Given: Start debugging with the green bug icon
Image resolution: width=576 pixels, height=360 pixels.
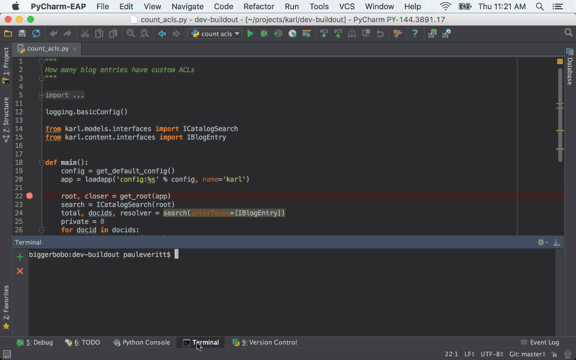Looking at the screenshot, I should coord(264,34).
